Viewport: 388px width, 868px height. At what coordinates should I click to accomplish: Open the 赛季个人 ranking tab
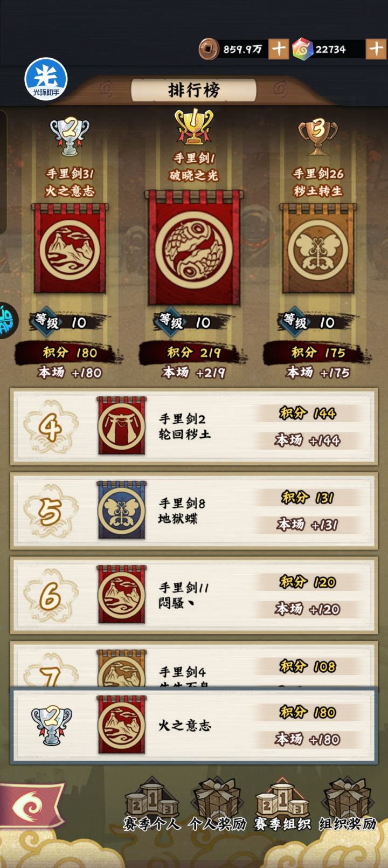[151, 804]
